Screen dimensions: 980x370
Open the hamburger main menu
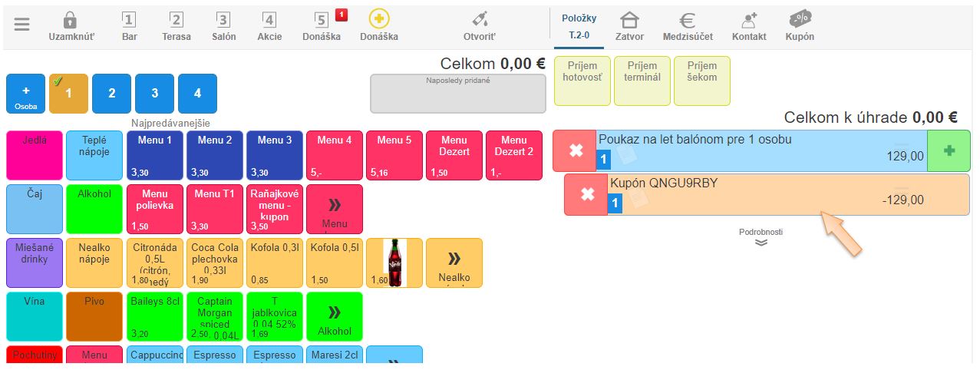(22, 24)
